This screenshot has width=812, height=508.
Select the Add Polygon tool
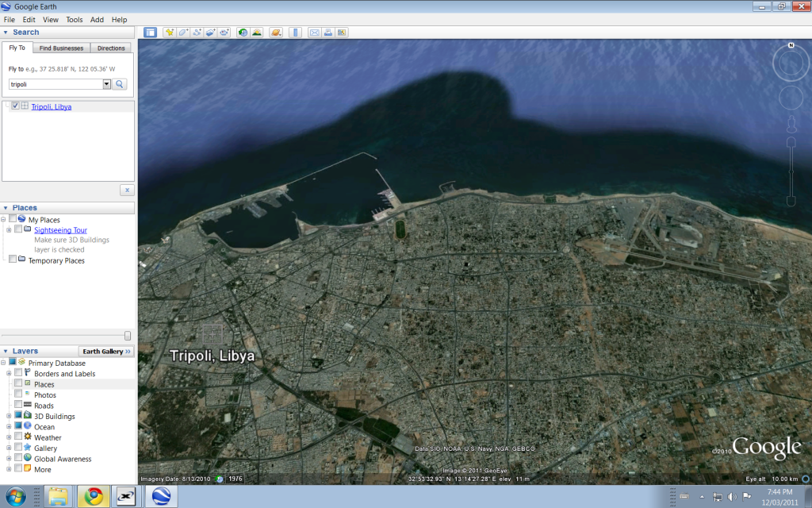(x=183, y=33)
